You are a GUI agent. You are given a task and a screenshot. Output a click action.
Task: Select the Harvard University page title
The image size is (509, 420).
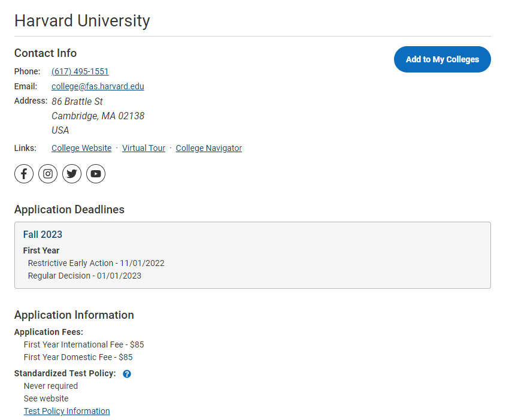(82, 21)
